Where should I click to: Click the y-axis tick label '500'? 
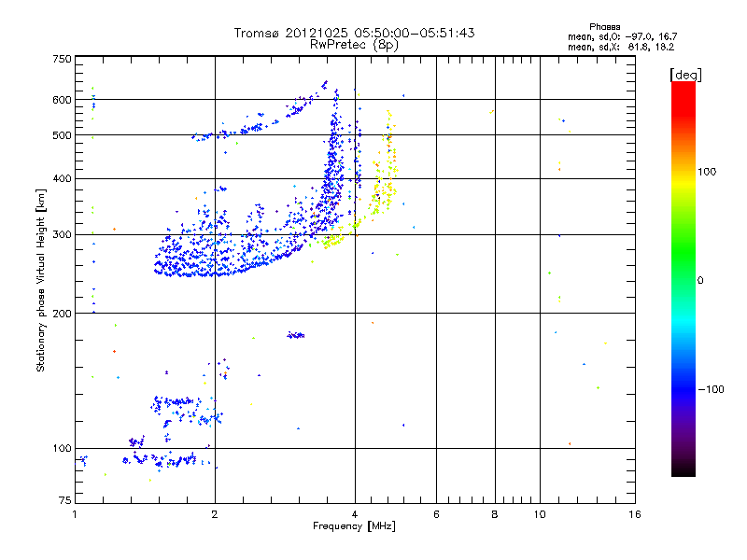coord(62,135)
